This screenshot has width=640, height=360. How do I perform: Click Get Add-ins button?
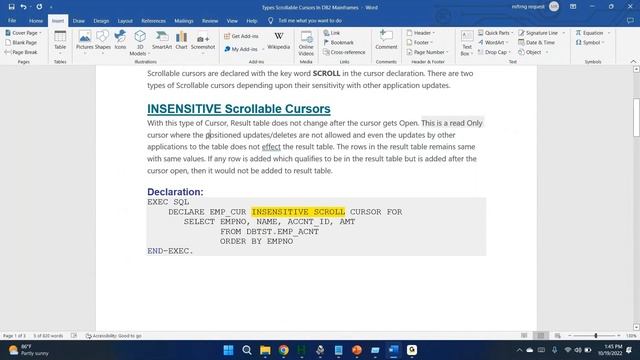tap(241, 36)
